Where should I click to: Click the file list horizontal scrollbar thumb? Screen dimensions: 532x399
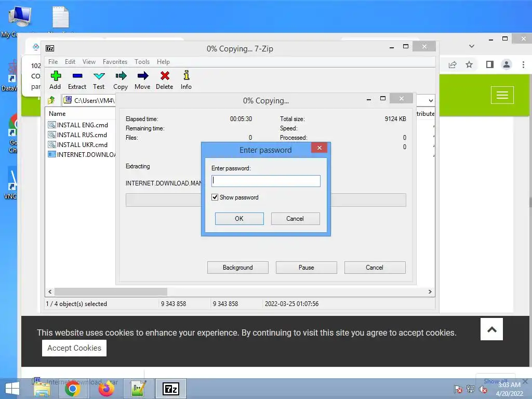click(x=111, y=292)
